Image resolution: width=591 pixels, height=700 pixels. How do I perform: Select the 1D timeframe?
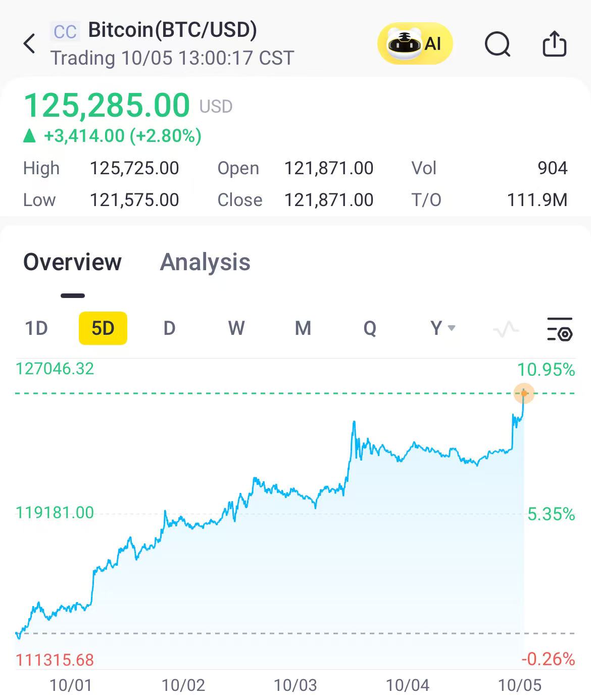(x=36, y=328)
